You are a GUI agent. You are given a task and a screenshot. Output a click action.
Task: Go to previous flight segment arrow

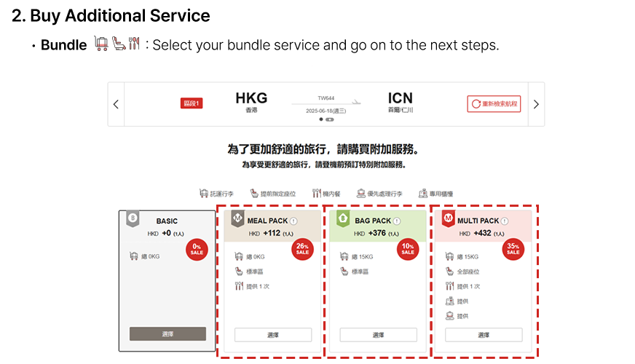point(116,104)
